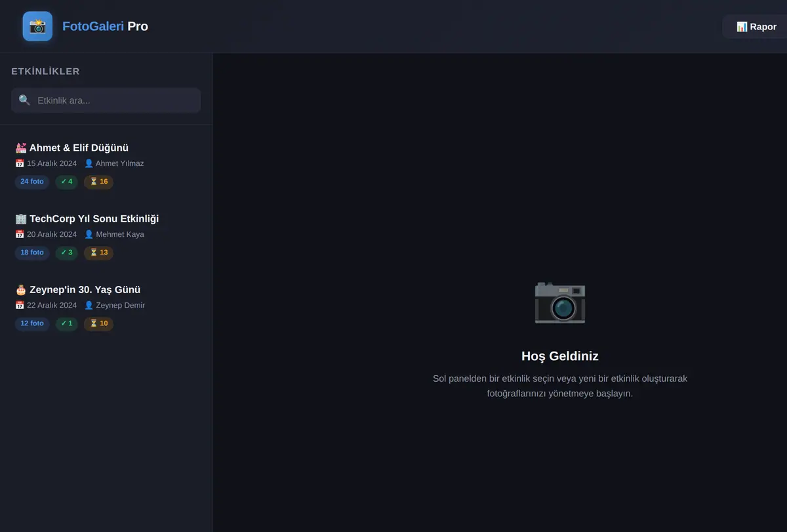
Task: Click the green checkmark 4 badge
Action: point(66,182)
